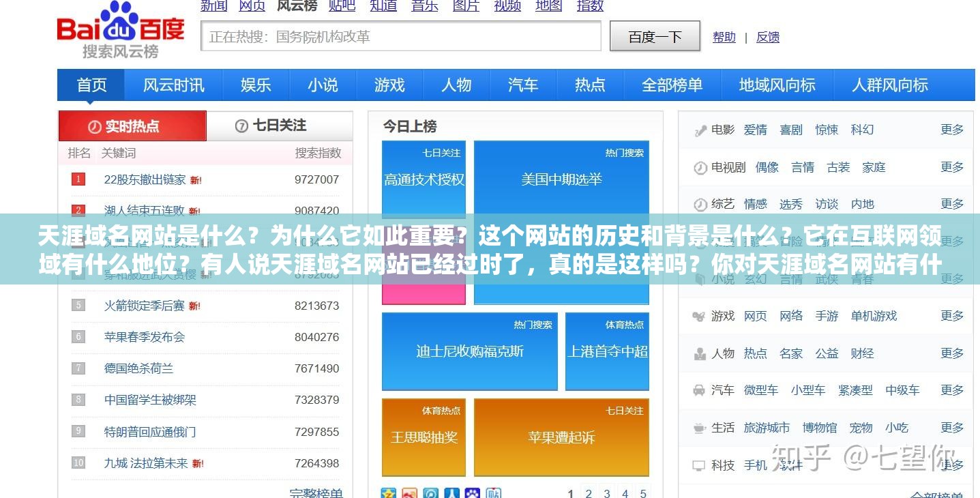Switch to the 实时热点 tab

[132, 126]
